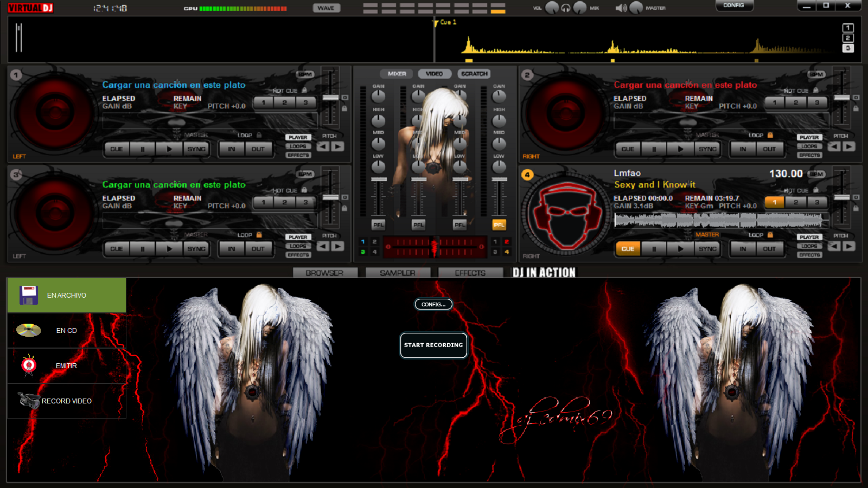This screenshot has width=868, height=488.
Task: Nudge deck 1 pitch with left arrow
Action: [x=323, y=146]
